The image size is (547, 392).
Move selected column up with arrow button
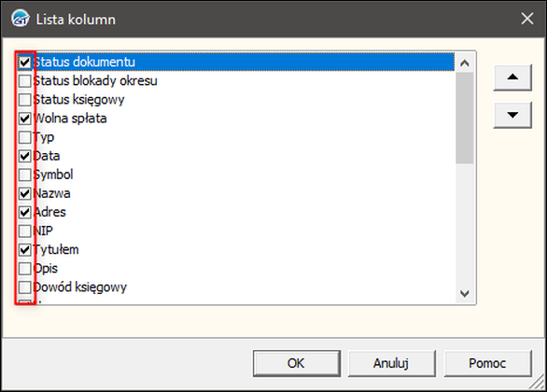pyautogui.click(x=512, y=77)
